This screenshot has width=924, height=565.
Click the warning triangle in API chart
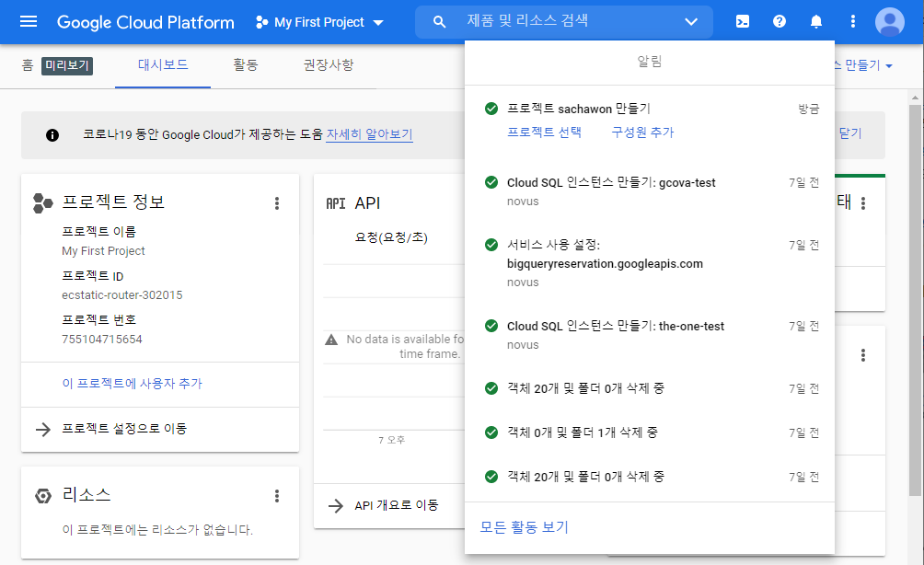[331, 340]
